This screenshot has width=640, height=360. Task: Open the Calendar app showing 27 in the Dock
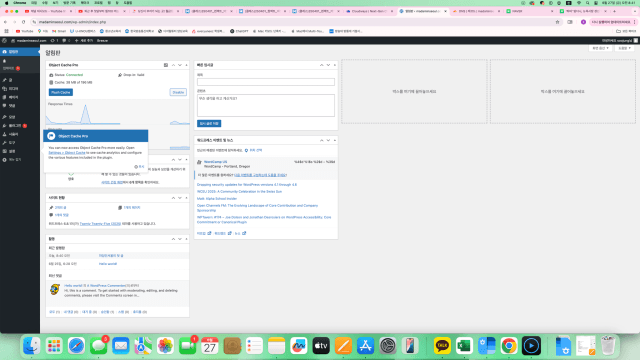pos(210,346)
